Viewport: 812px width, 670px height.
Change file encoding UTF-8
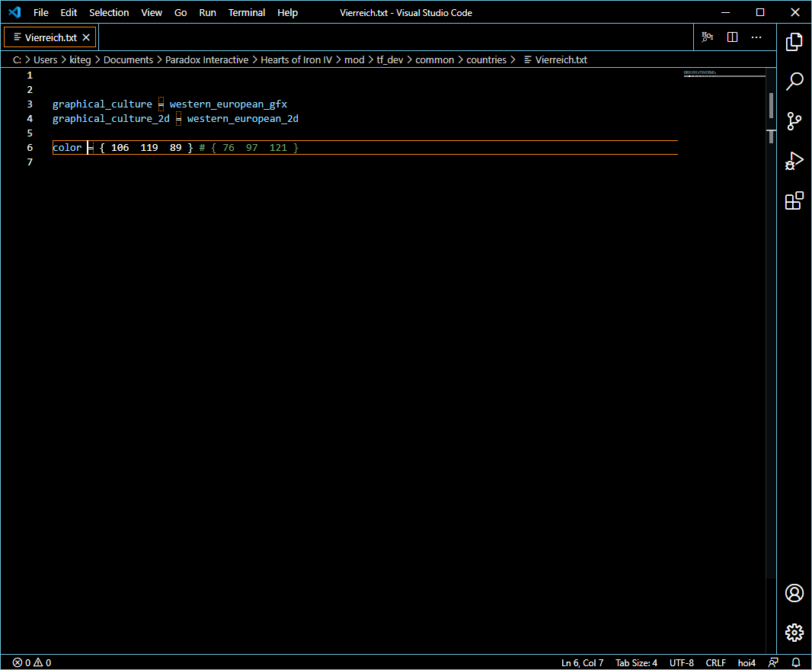pos(682,662)
